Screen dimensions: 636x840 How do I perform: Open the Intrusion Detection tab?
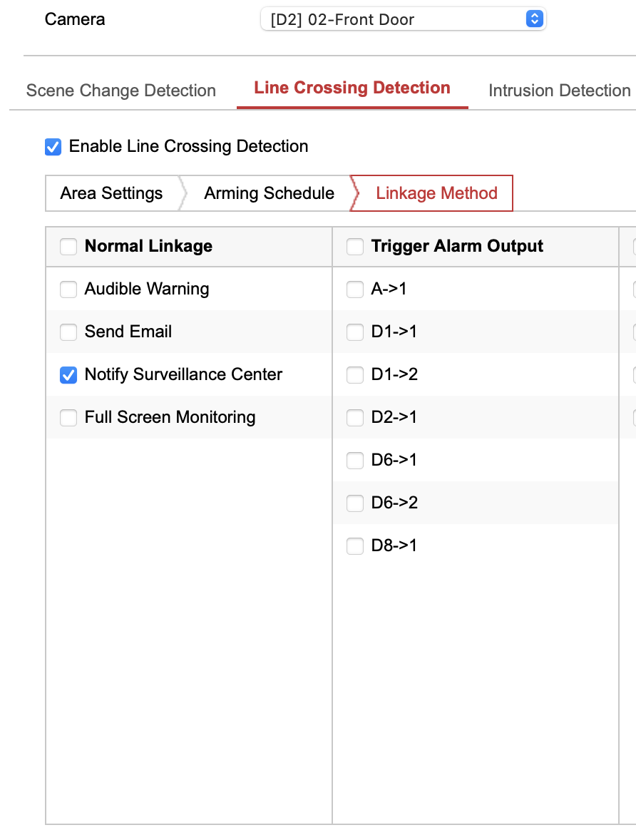click(559, 91)
